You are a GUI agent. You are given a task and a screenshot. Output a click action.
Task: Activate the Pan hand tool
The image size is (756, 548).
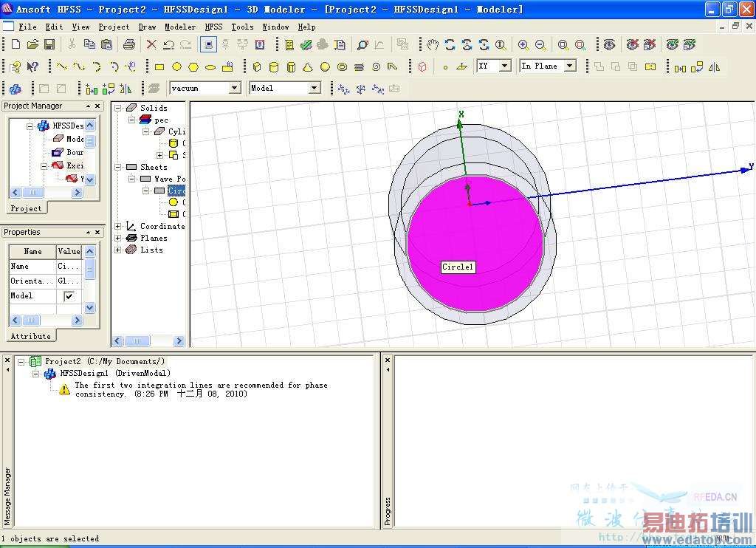[x=433, y=44]
